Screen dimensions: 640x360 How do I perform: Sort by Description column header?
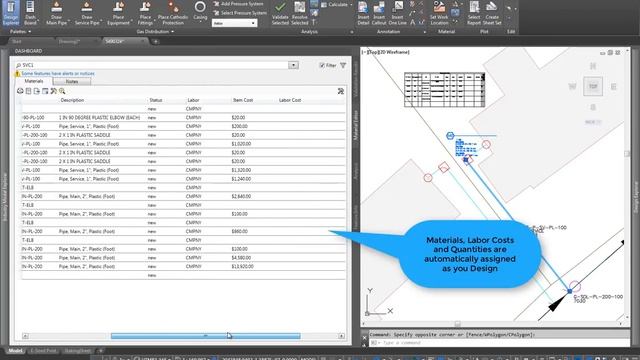click(x=72, y=100)
